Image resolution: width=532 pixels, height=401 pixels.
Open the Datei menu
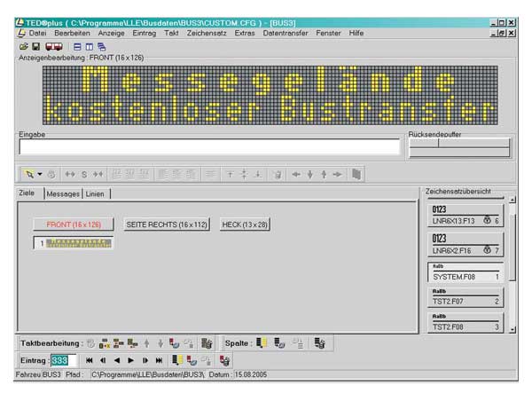click(x=37, y=33)
